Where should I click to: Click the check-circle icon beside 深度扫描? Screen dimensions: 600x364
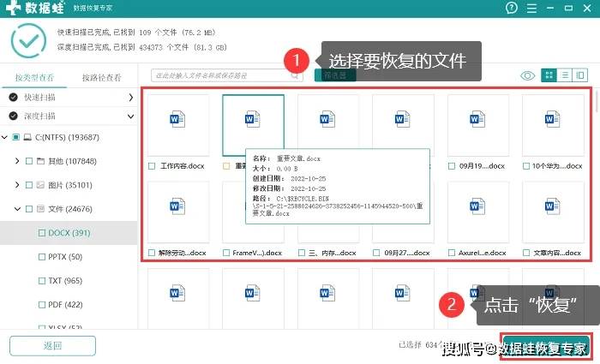tap(14, 116)
